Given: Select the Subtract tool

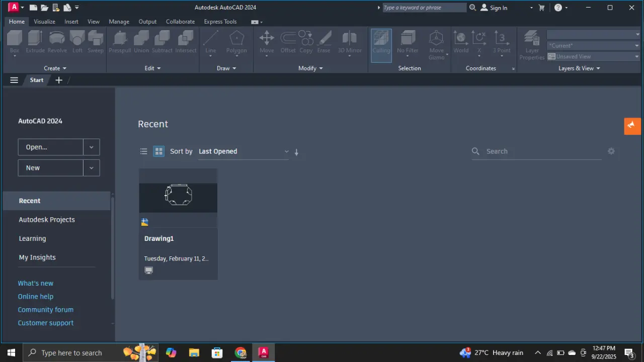Looking at the screenshot, I should click(x=162, y=42).
